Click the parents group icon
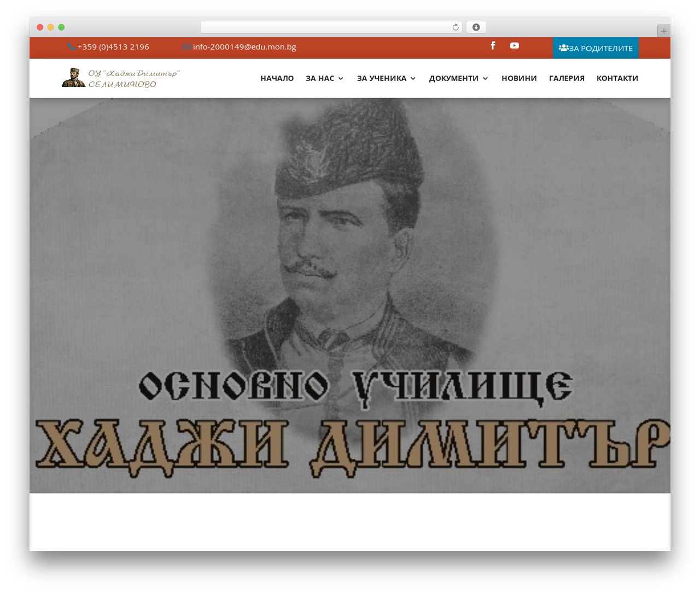Viewport: 700px width, 593px height. 563,48
